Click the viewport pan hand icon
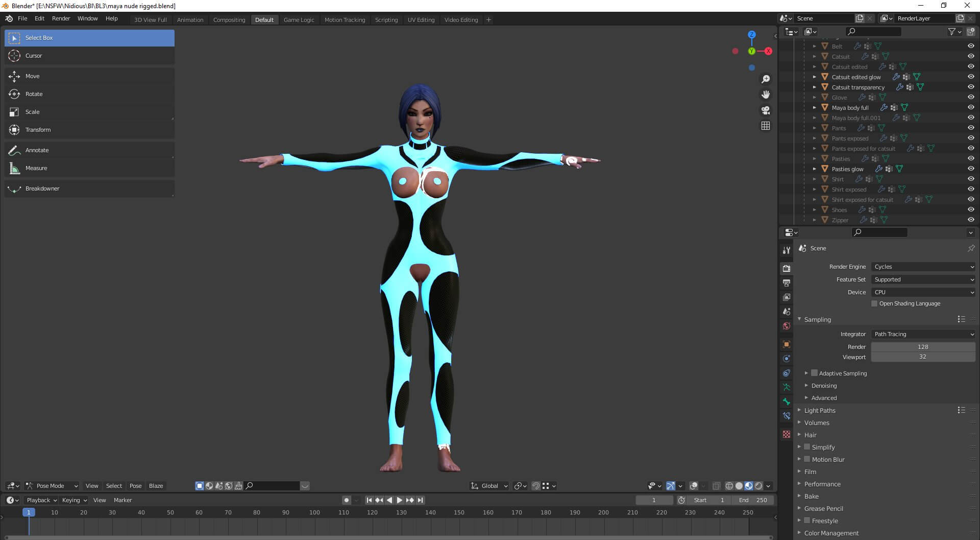This screenshot has height=540, width=980. (x=766, y=95)
